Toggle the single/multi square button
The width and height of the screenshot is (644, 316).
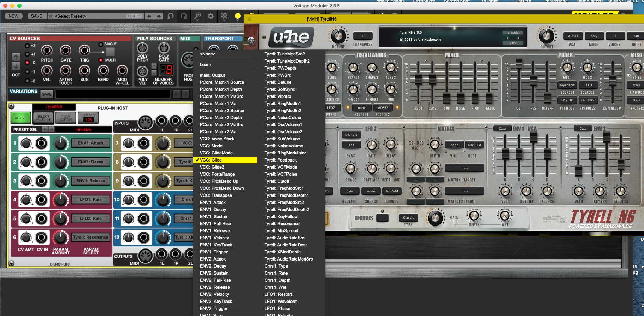tap(111, 52)
